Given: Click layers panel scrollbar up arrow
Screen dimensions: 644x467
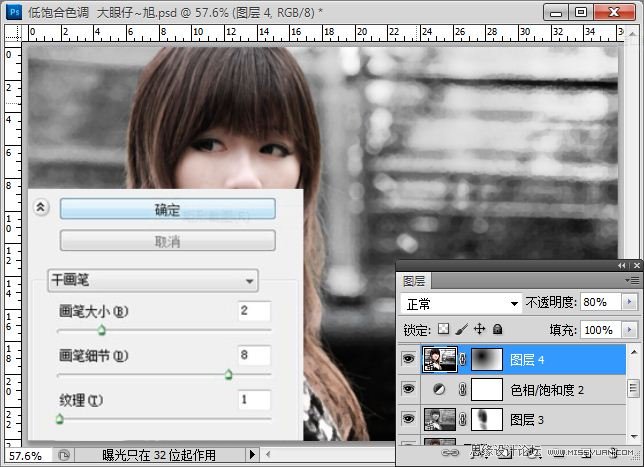Looking at the screenshot, I should [634, 352].
